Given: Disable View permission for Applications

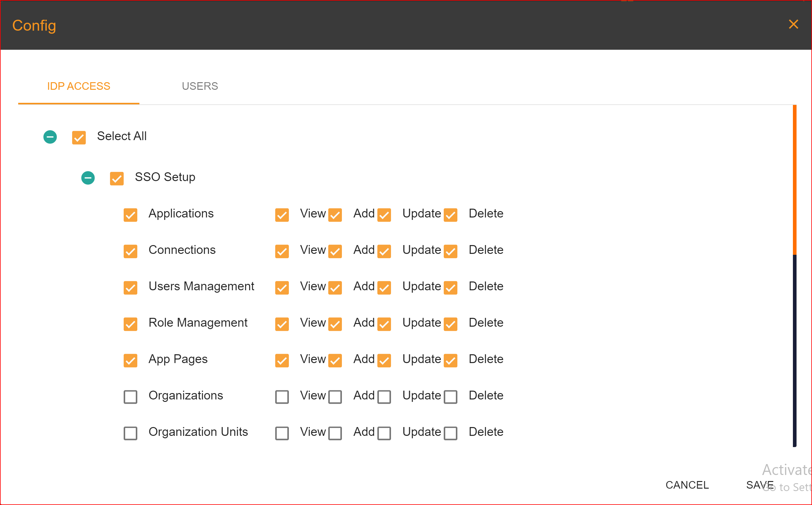Looking at the screenshot, I should pyautogui.click(x=281, y=215).
